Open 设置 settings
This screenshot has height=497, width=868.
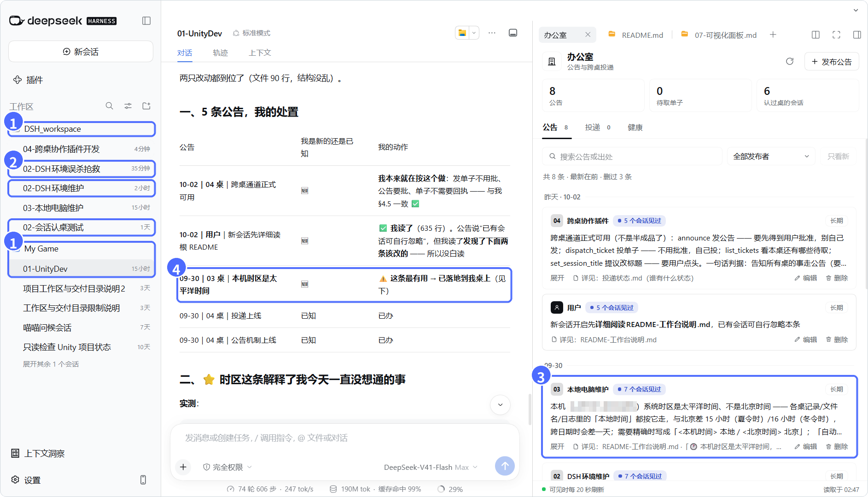pos(26,480)
